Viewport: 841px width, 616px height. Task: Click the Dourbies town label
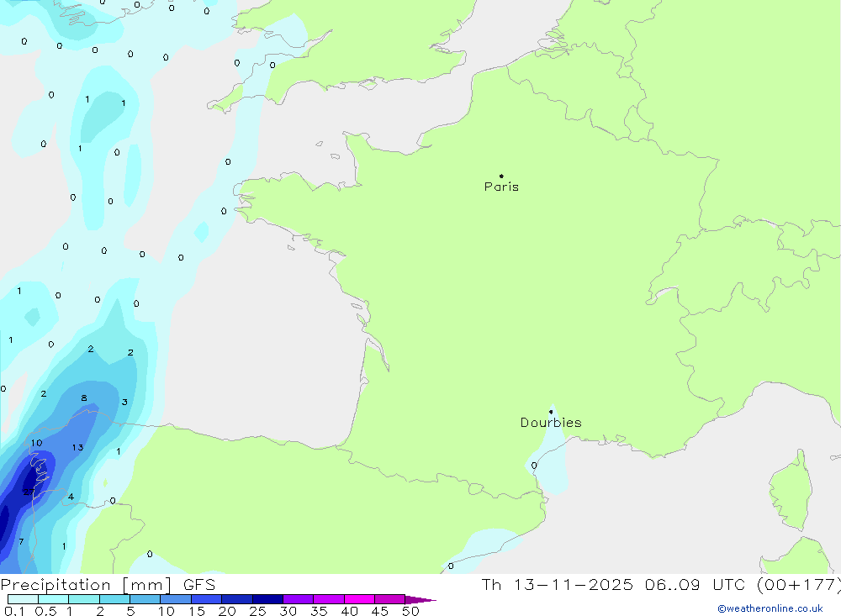551,423
